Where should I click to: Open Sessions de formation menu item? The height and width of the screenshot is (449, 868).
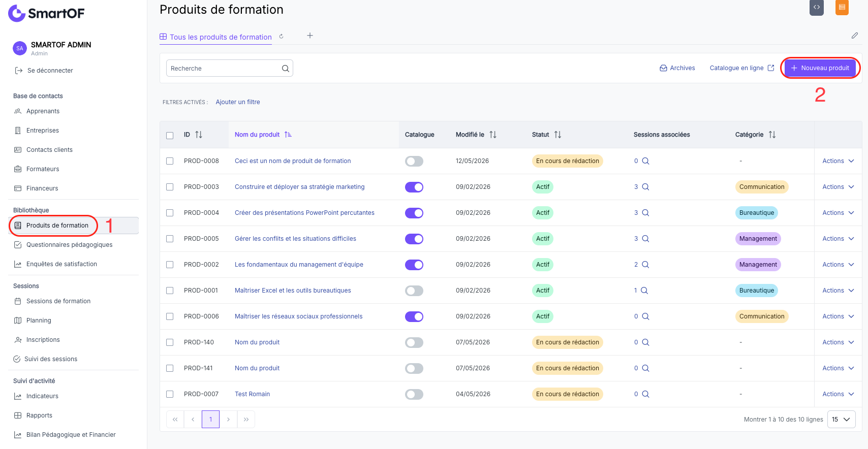58,301
